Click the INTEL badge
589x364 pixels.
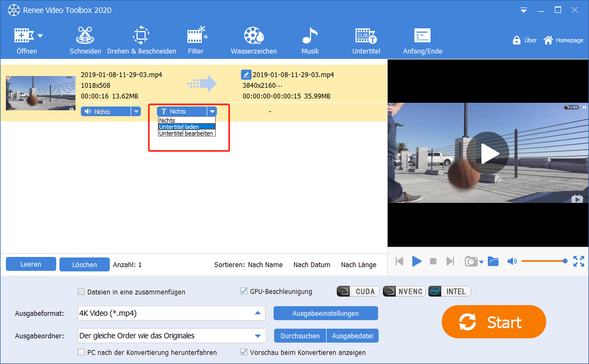pos(450,292)
